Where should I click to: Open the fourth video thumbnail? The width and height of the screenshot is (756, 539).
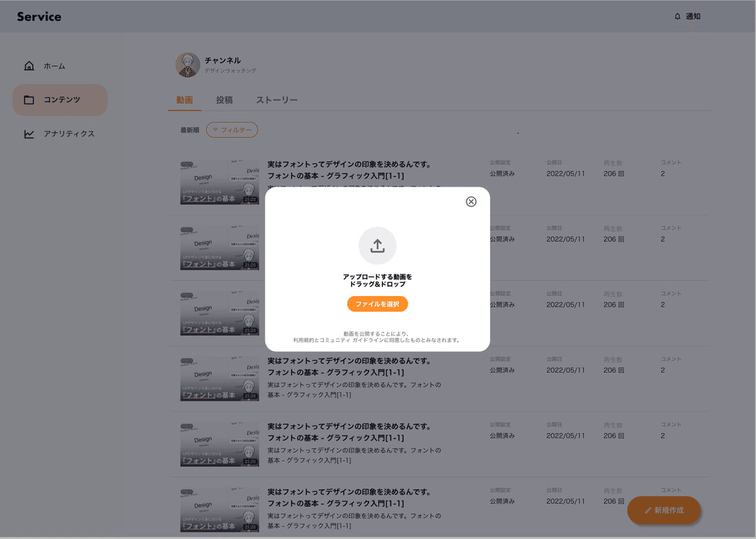(x=219, y=378)
